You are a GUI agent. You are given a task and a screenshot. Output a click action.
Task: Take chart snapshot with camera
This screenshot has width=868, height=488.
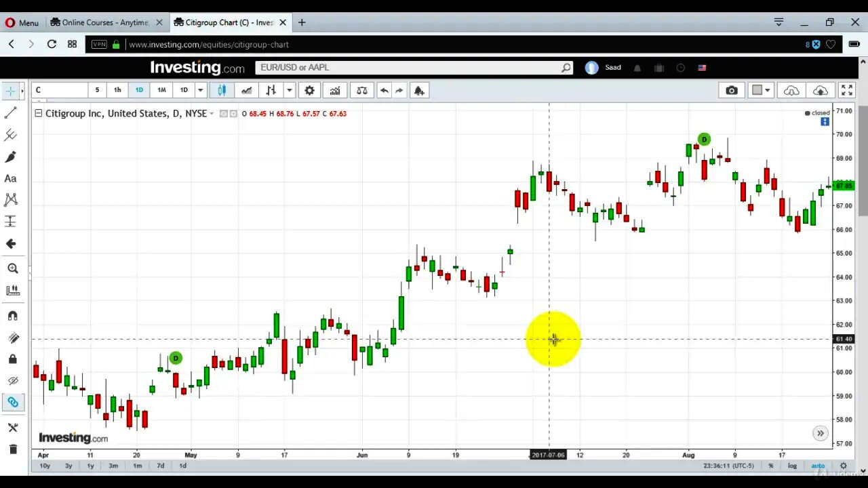pyautogui.click(x=731, y=90)
